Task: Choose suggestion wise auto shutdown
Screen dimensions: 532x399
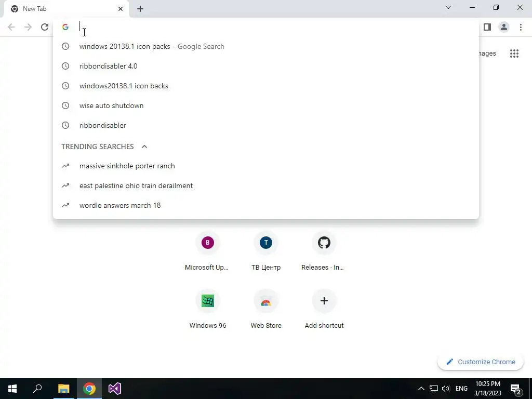Action: (265, 105)
